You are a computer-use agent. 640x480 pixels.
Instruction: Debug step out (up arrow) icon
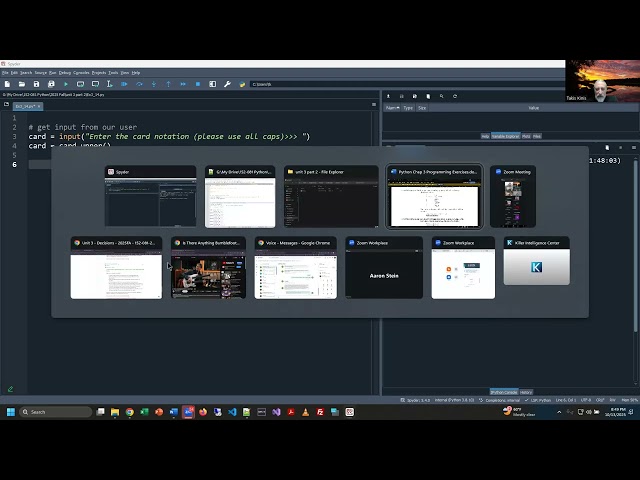click(x=169, y=84)
